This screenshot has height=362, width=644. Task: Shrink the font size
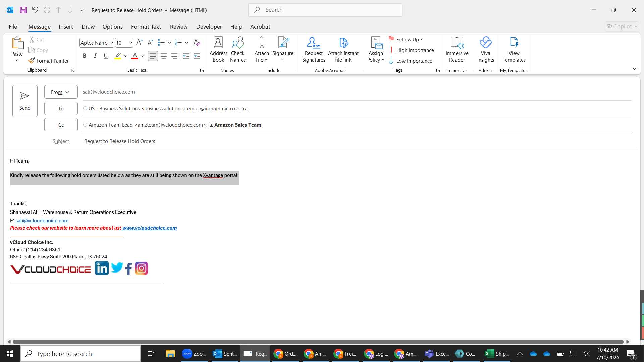(x=150, y=43)
